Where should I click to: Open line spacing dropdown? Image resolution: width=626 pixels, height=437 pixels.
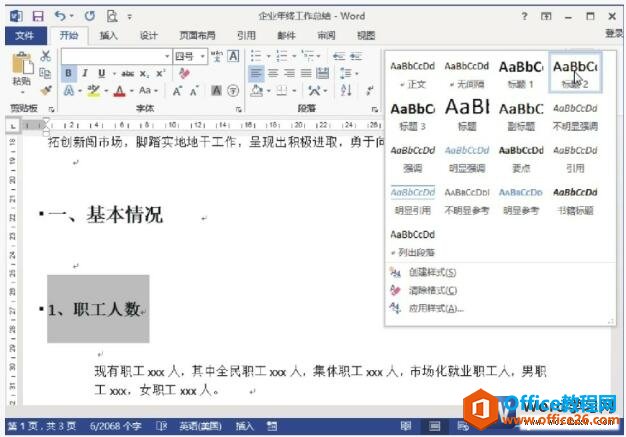click(348, 73)
